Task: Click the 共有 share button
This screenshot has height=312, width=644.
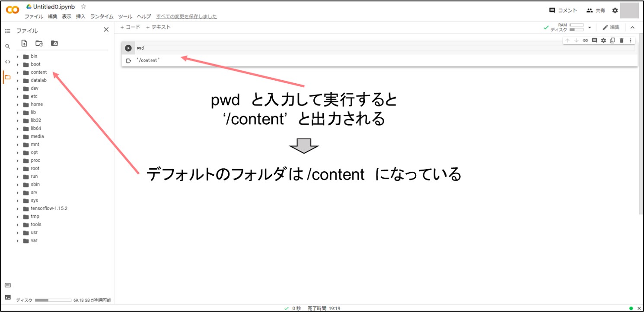Action: click(596, 10)
